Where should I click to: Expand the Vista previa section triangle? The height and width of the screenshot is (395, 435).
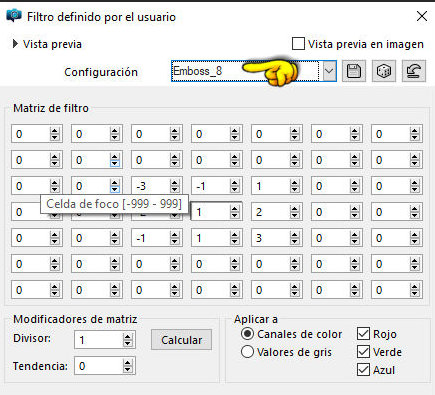tap(15, 44)
